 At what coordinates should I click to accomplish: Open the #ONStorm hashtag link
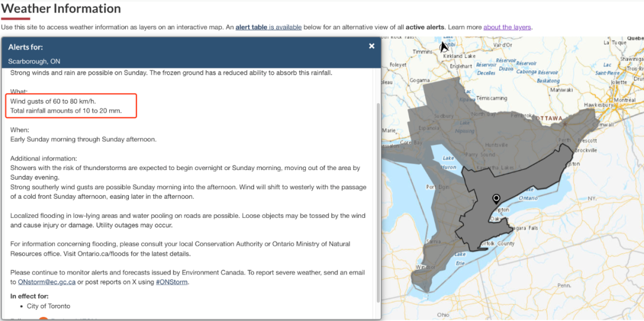[172, 282]
